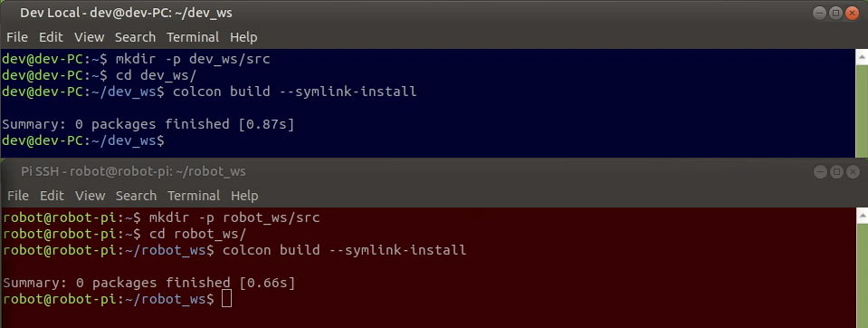
Task: Open File menu in Pi SSH terminal
Action: tap(18, 196)
